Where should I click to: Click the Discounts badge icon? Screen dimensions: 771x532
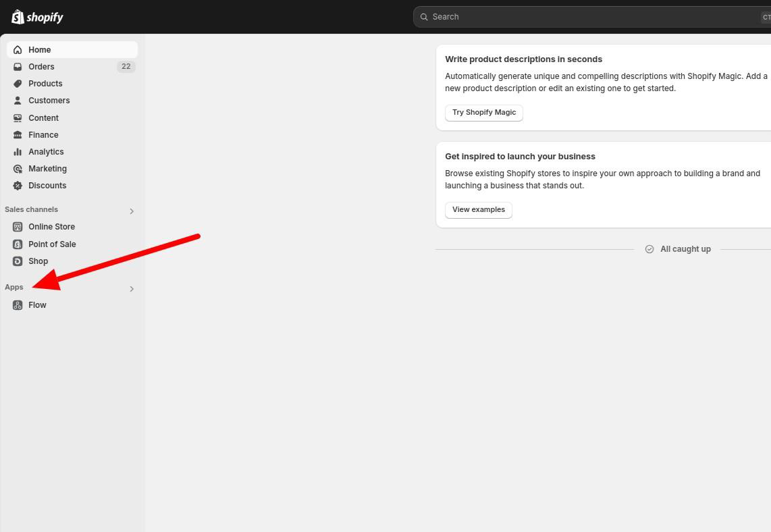(18, 186)
